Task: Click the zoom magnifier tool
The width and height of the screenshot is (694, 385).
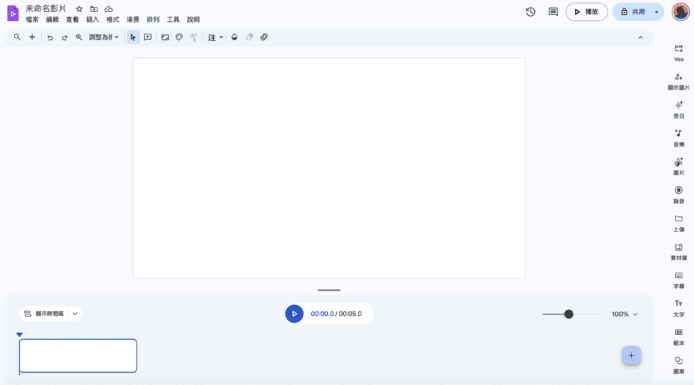Action: point(79,38)
